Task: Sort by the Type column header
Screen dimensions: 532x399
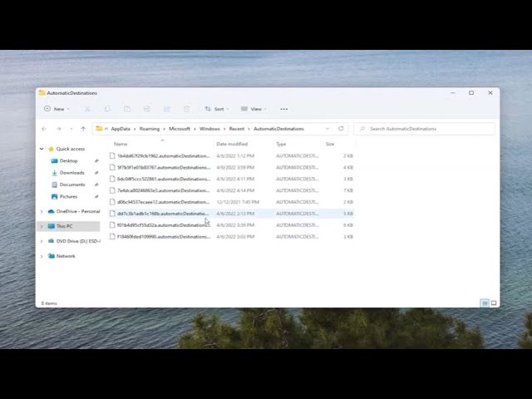Action: (298, 144)
